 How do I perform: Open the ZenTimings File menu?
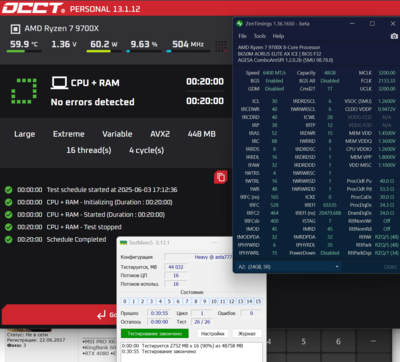pyautogui.click(x=242, y=36)
